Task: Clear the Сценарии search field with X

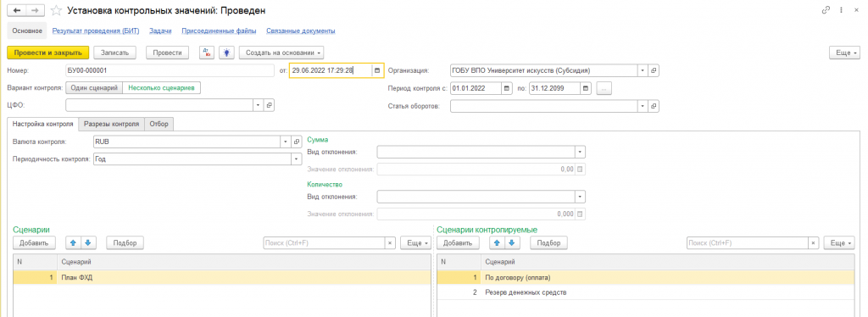Action: [390, 243]
